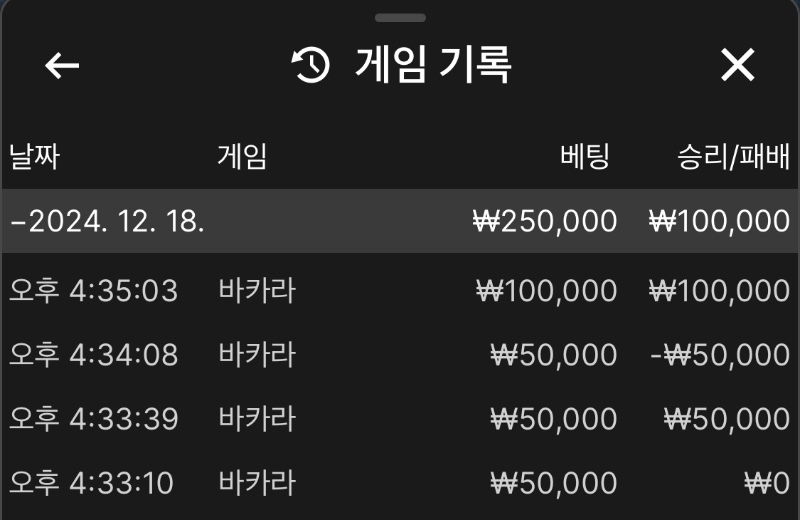Viewport: 800px width, 520px height.
Task: Open the 오후 4:35:03 바카라 record
Action: tap(400, 290)
